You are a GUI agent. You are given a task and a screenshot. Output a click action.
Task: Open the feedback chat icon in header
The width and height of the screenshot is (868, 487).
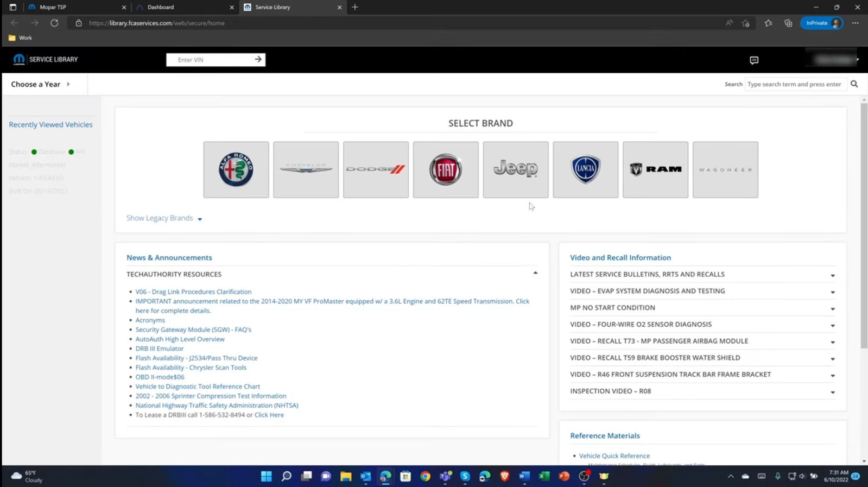coord(754,60)
